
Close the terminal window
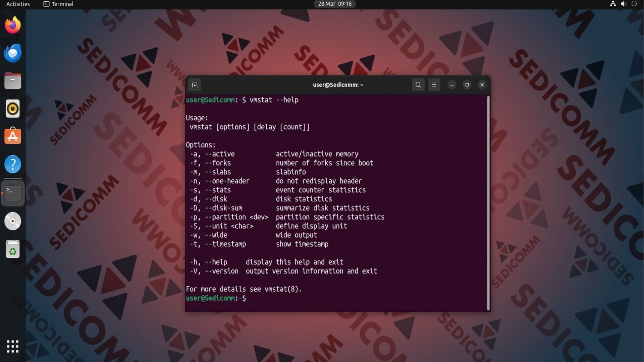coord(482,85)
